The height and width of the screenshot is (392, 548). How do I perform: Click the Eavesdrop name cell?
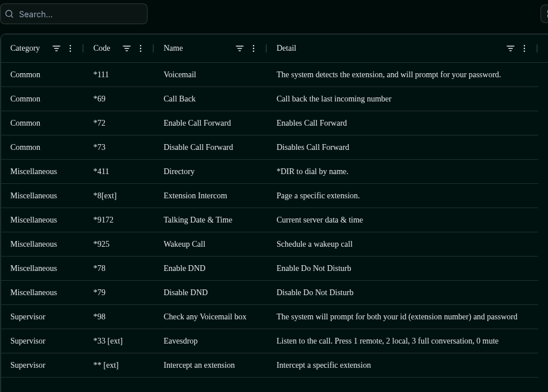[180, 341]
